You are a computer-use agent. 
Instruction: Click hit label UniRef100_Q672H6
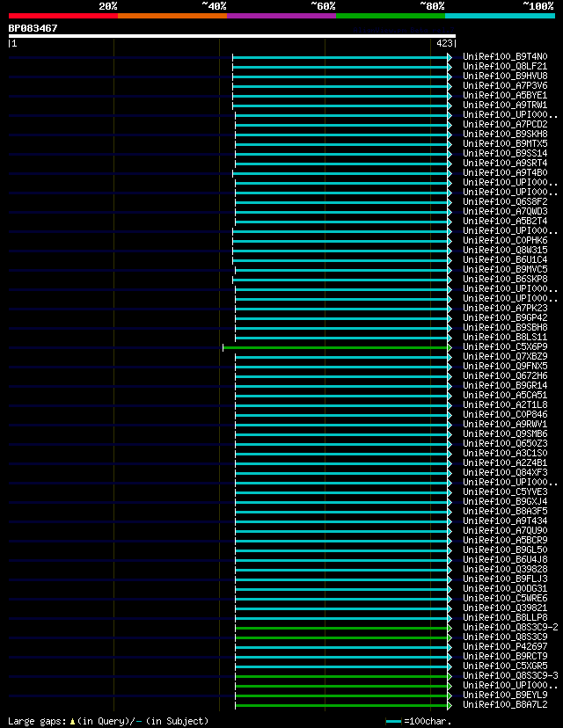(505, 376)
